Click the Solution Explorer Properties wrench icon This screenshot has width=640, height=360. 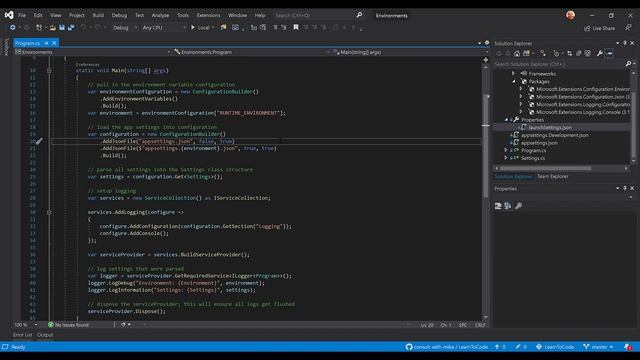coord(600,53)
